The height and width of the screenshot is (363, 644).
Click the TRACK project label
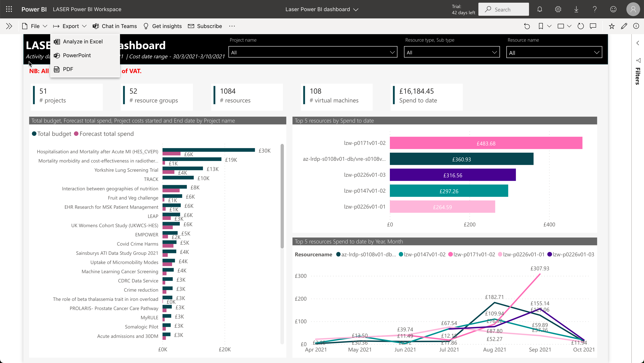coord(151,179)
